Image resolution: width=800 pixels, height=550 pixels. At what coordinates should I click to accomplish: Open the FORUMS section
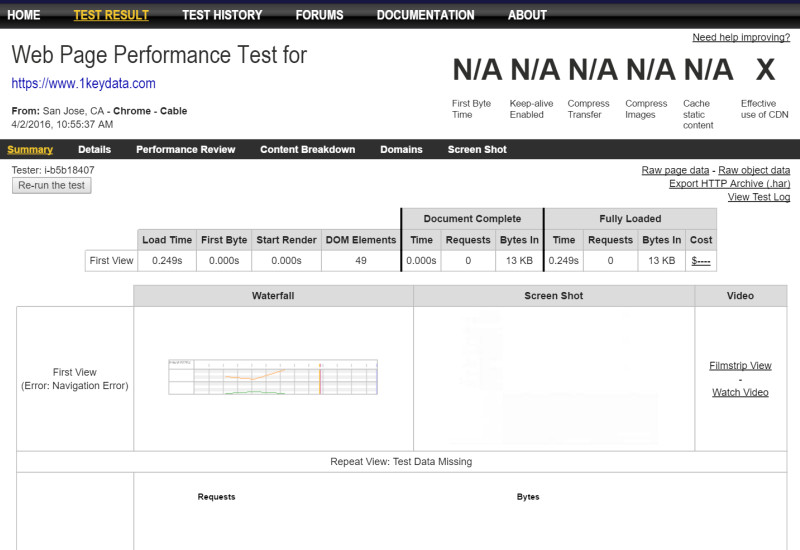(319, 15)
